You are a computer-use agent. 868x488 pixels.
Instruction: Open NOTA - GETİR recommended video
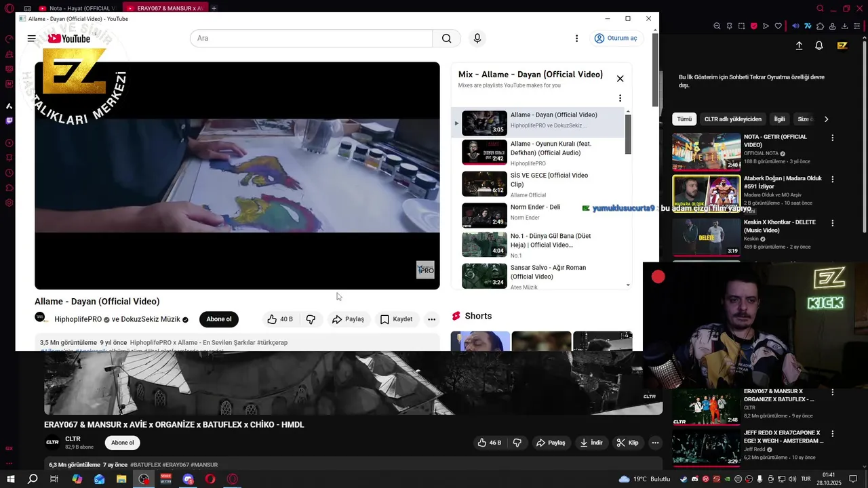(x=749, y=150)
